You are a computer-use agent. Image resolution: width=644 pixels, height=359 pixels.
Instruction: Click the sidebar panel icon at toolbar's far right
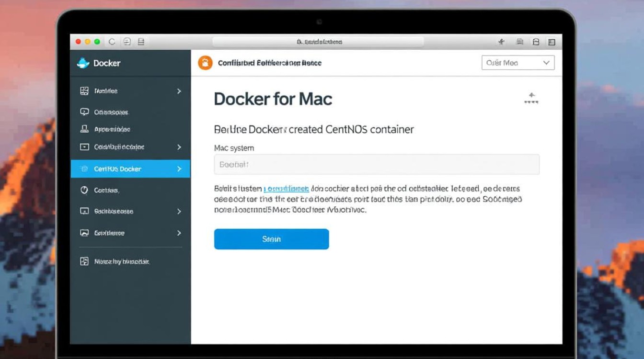click(x=552, y=42)
